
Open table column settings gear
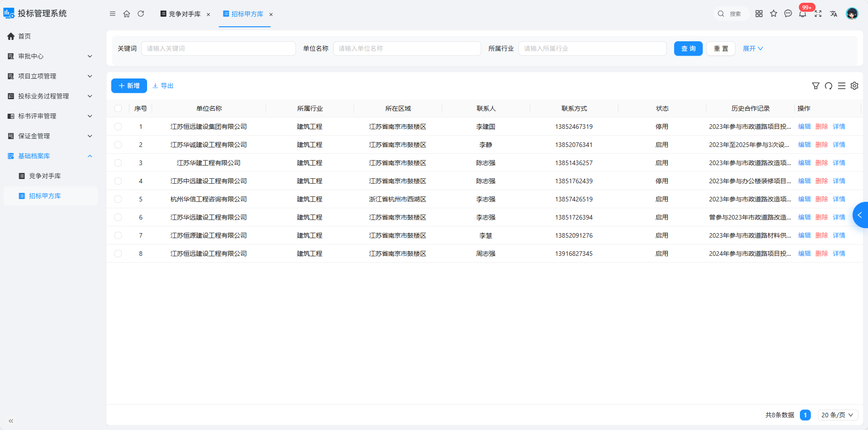(x=854, y=86)
